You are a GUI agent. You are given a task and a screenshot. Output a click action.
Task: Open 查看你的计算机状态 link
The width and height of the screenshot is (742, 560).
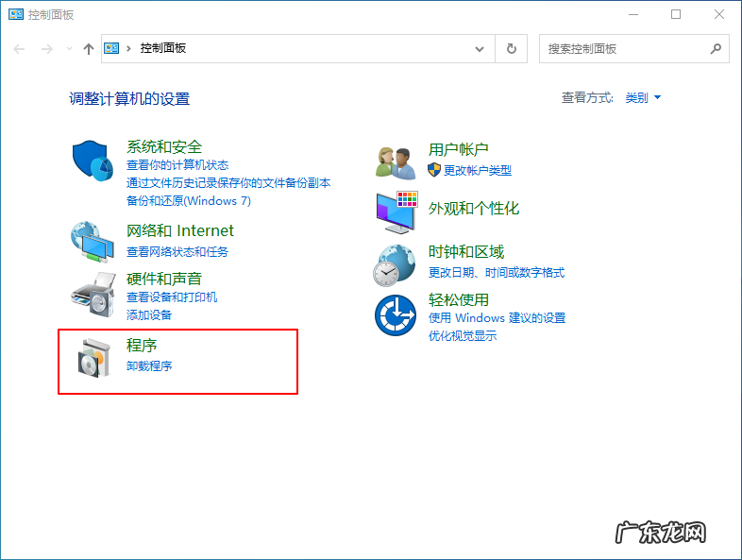point(177,164)
